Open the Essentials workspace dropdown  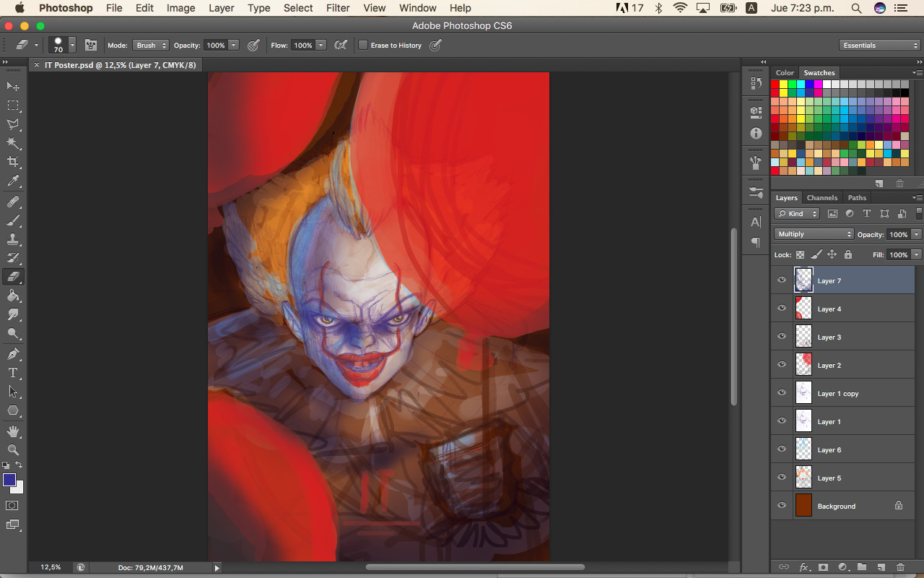(880, 45)
